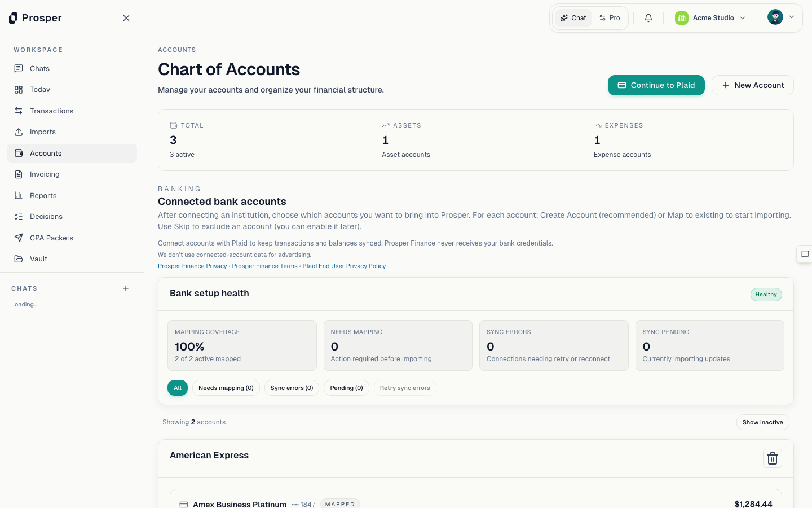
Task: Select the All filter chip
Action: tap(178, 388)
